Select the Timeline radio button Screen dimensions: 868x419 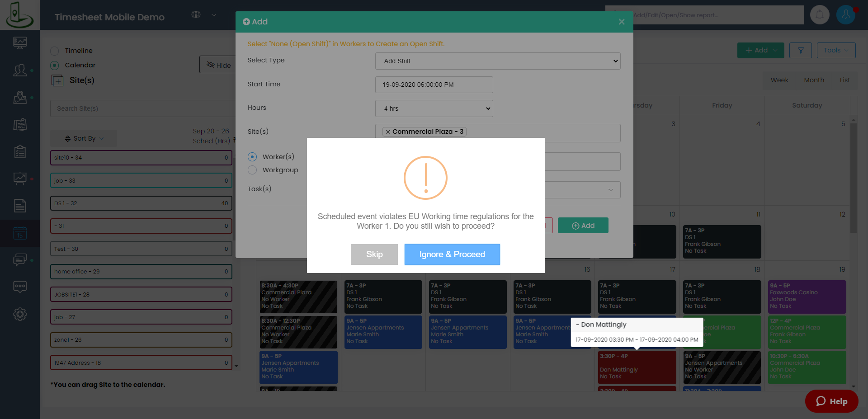point(55,51)
